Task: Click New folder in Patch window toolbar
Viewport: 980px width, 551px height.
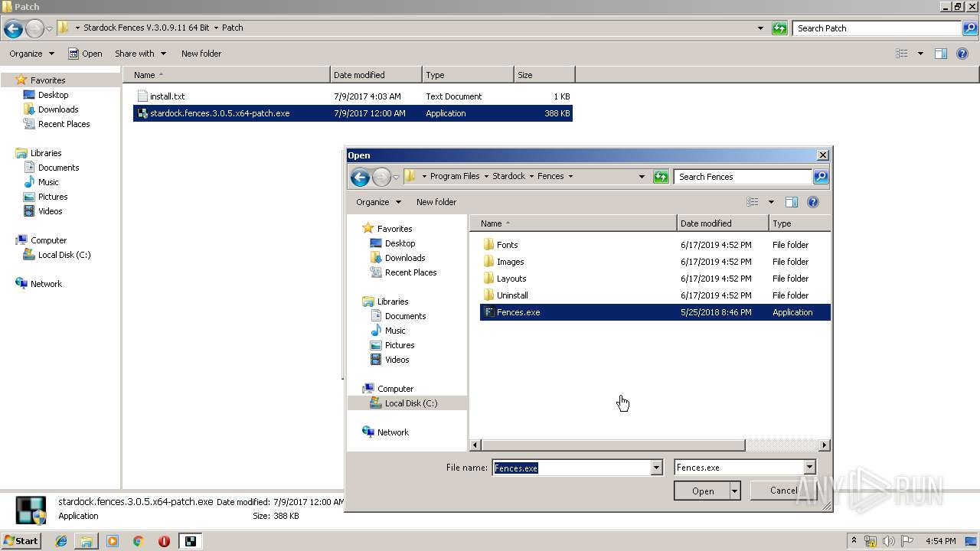Action: [201, 54]
